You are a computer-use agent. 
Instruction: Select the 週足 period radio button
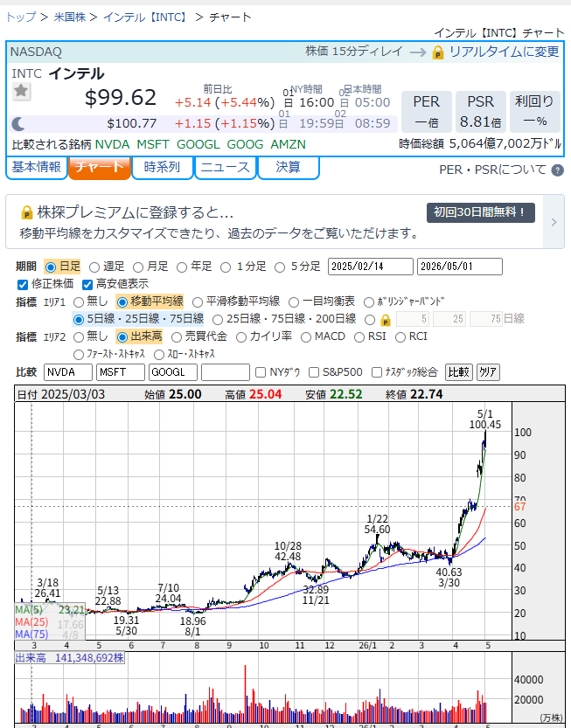click(94, 267)
